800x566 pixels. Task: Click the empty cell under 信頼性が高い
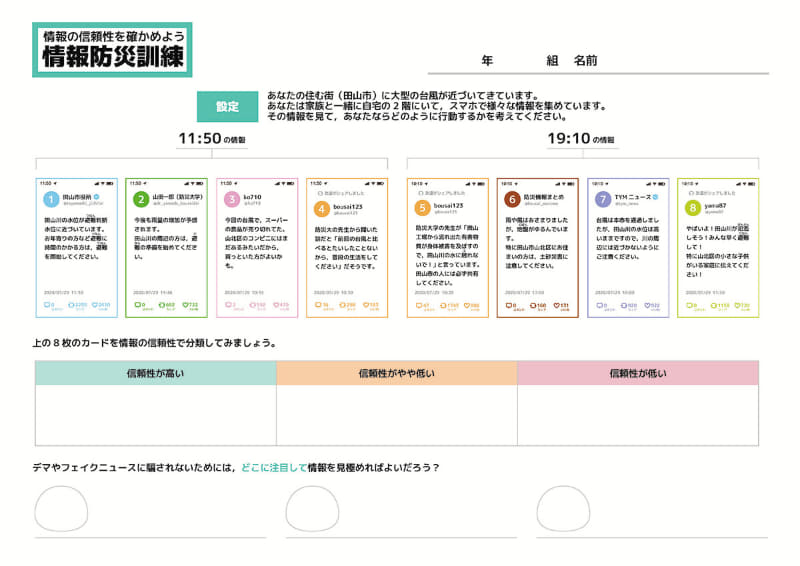click(x=156, y=415)
